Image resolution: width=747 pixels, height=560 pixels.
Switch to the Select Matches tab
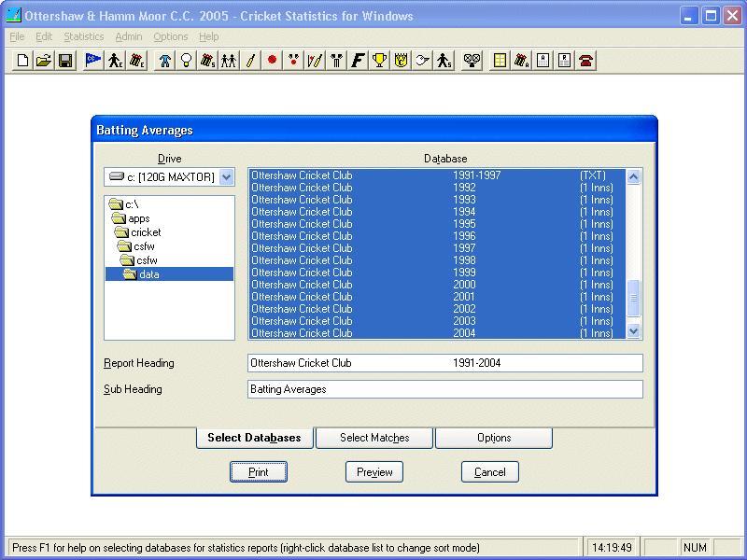[x=373, y=438]
